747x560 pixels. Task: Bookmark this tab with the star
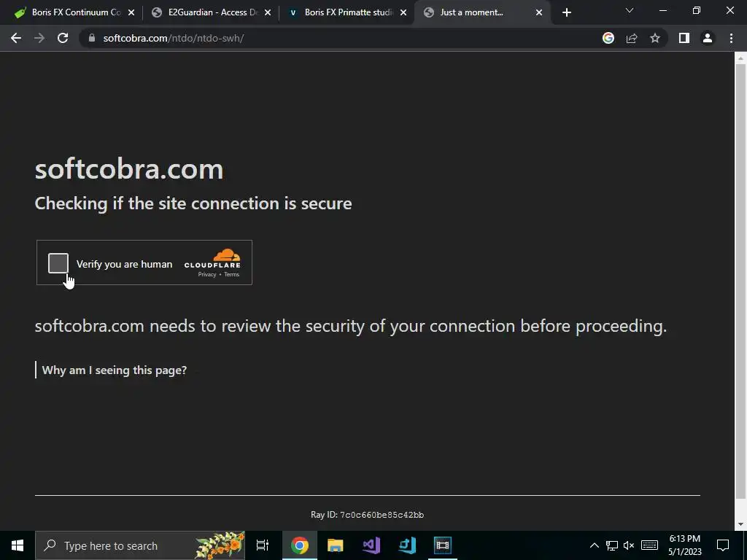[655, 38]
